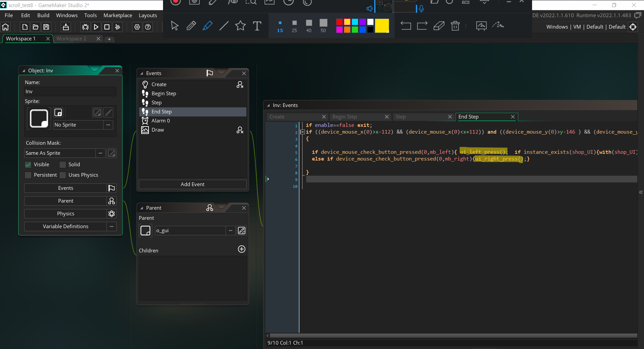Screen dimensions: 644x349
Task: Click the Clean broom icon
Action: [x=118, y=27]
